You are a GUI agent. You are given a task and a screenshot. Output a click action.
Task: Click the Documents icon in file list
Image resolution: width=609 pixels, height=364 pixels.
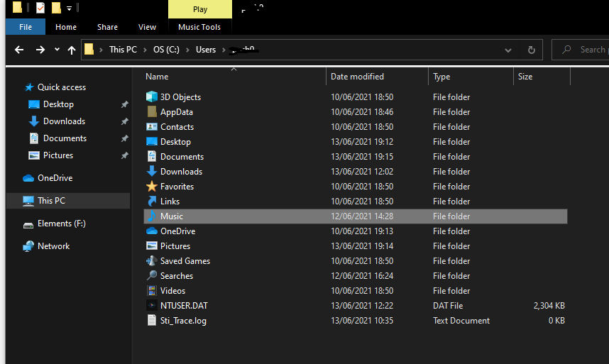tap(152, 156)
